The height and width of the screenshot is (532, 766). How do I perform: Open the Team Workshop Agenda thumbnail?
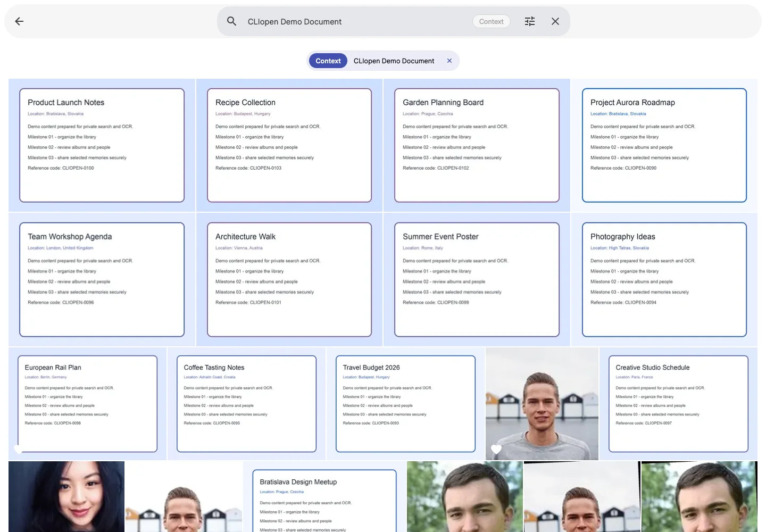tap(102, 280)
